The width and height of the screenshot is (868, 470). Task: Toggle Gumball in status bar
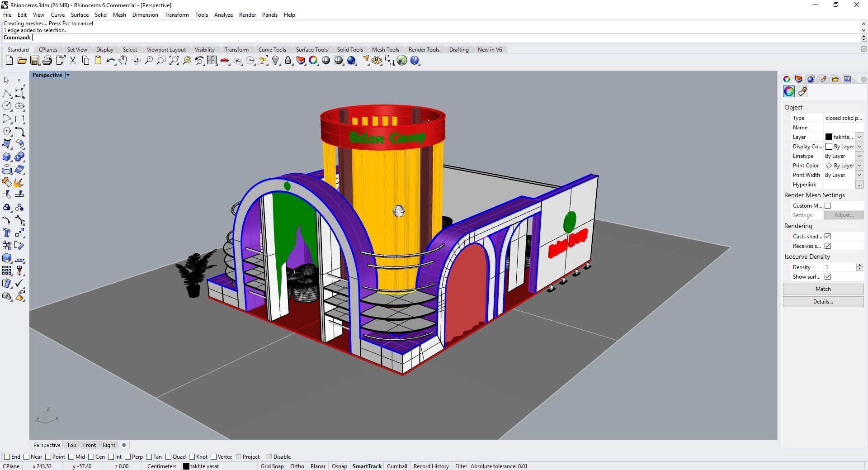(x=397, y=466)
